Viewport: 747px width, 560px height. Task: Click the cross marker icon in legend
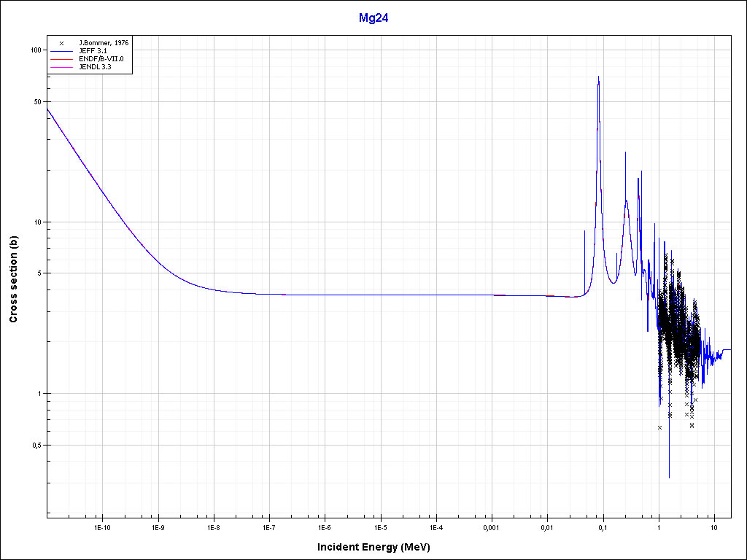point(62,43)
